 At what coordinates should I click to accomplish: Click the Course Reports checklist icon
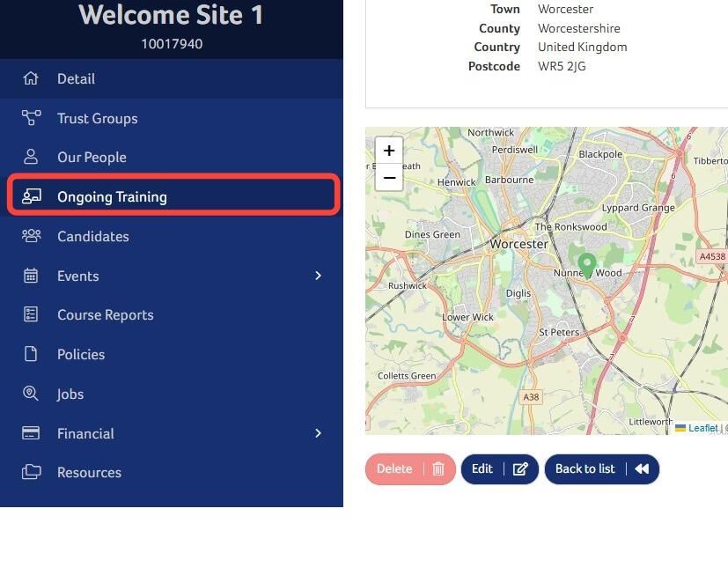(x=31, y=314)
